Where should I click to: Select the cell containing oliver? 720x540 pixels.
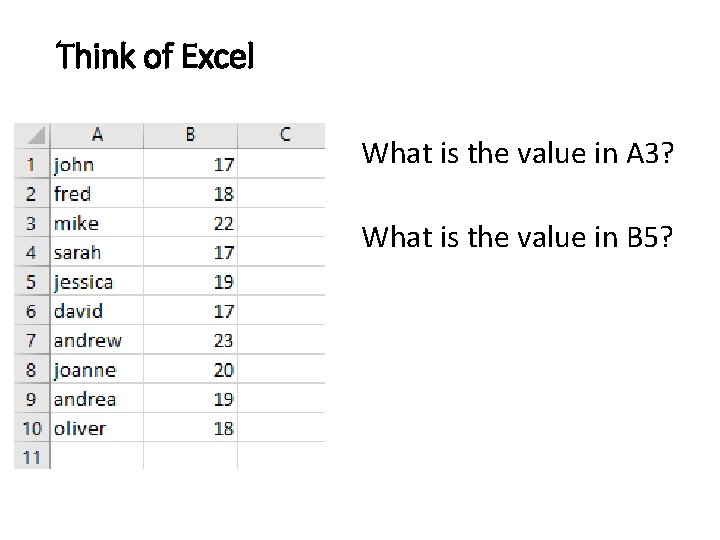(96, 428)
